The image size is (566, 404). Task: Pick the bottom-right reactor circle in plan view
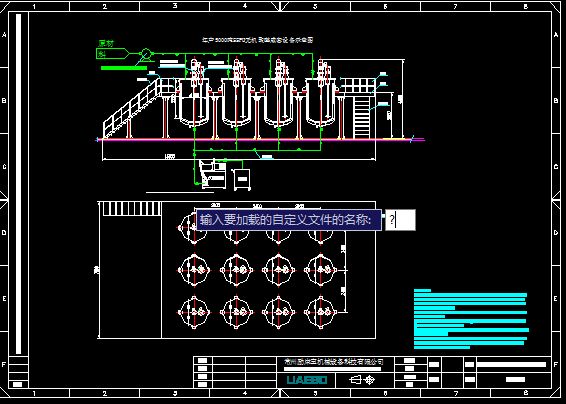[x=320, y=312]
